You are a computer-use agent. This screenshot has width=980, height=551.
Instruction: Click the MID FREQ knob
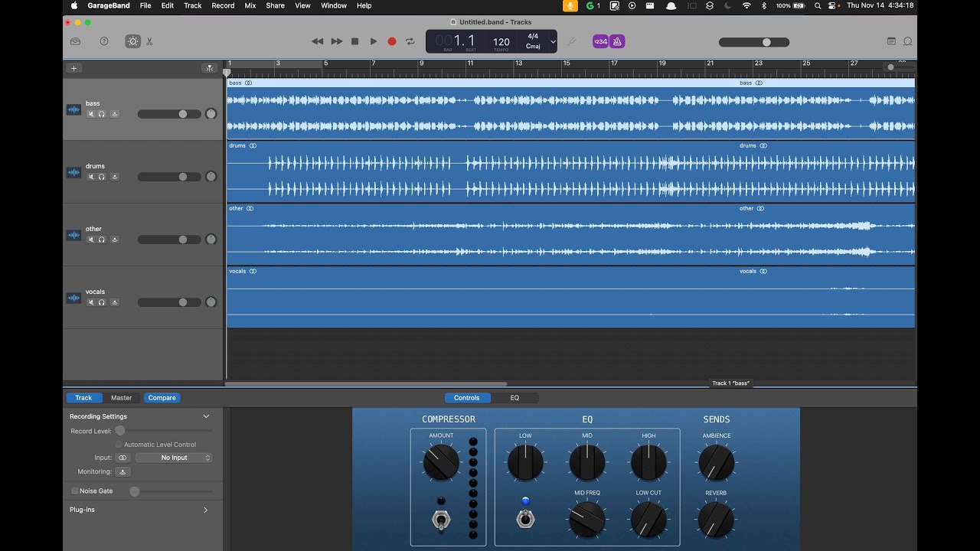(587, 520)
